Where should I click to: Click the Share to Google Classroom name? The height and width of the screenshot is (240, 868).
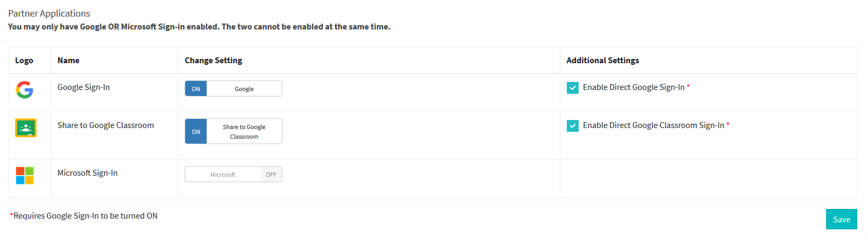tap(106, 125)
